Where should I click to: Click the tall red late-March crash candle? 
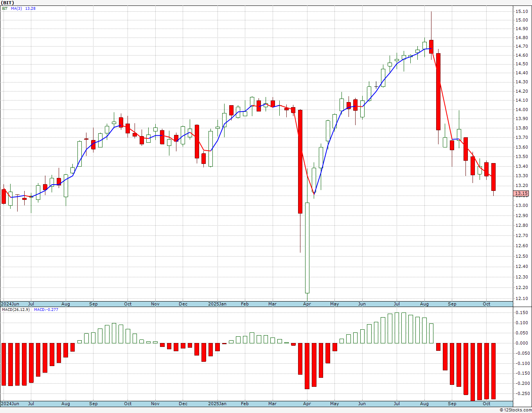click(300, 162)
